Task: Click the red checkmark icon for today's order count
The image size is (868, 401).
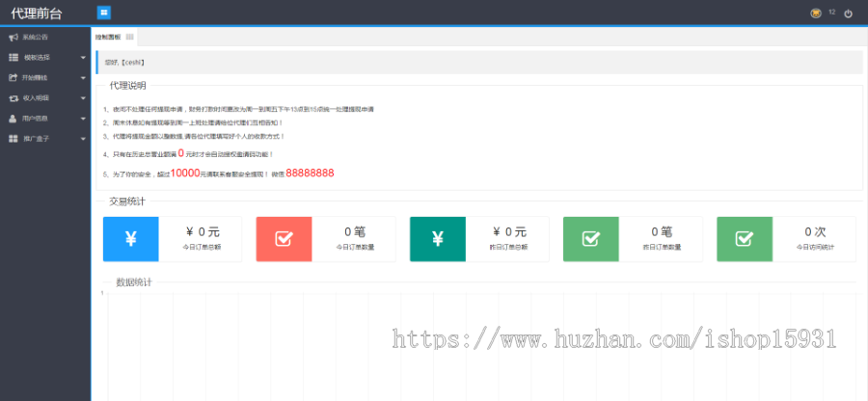Action: pos(284,239)
